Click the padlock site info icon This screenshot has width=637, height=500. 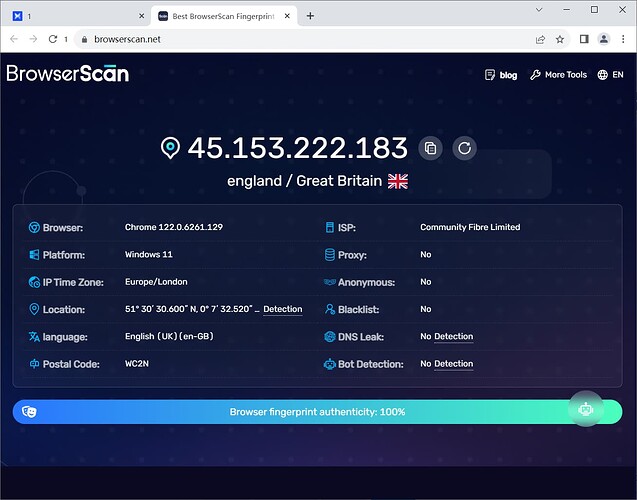tap(84, 39)
